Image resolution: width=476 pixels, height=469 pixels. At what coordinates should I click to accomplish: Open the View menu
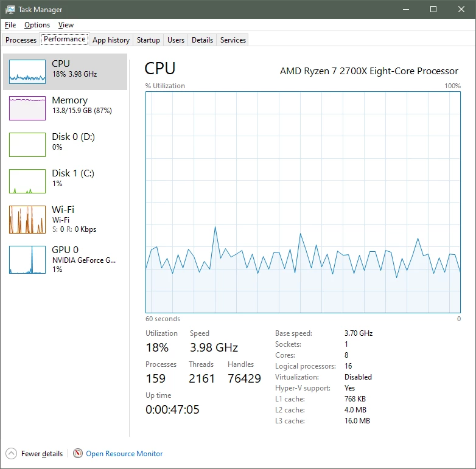[x=66, y=25]
